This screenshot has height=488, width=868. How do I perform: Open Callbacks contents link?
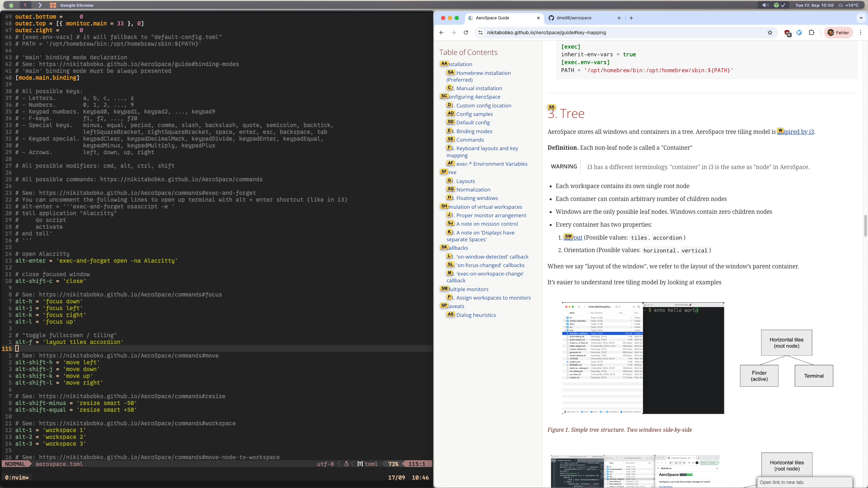[x=454, y=248]
